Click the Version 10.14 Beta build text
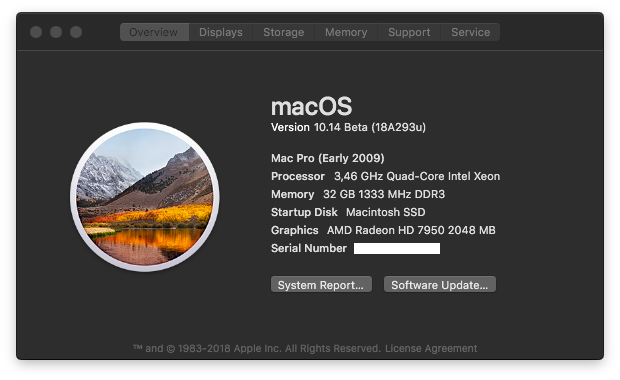 (348, 127)
